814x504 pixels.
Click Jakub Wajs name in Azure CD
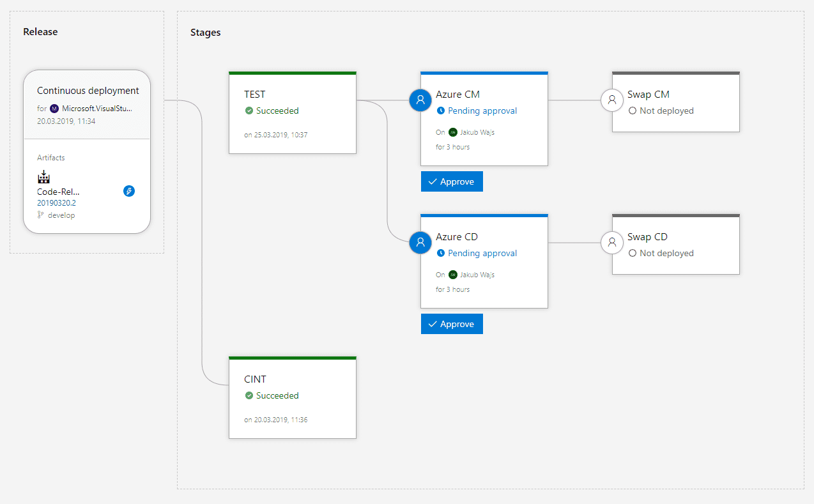point(477,275)
